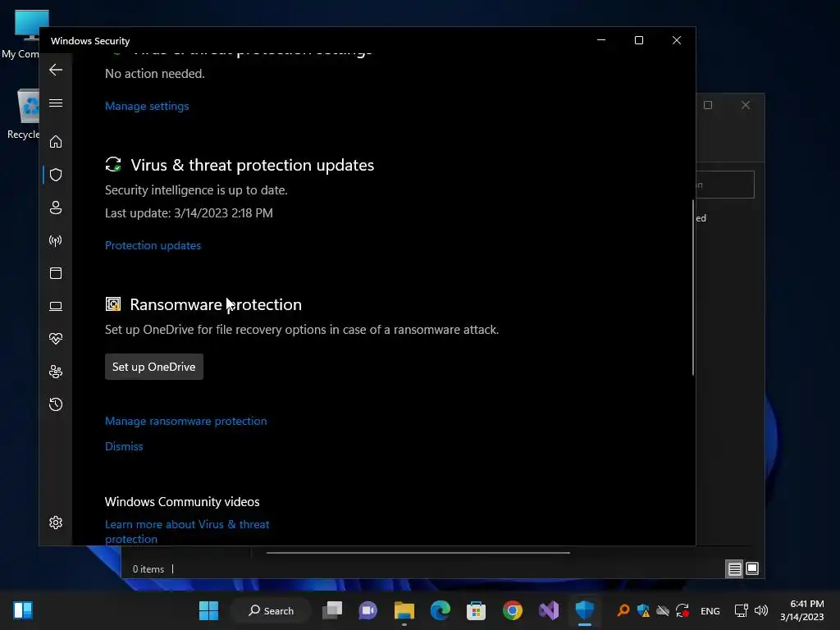Viewport: 840px width, 630px height.
Task: Open the volume speaker tray icon
Action: 760,610
